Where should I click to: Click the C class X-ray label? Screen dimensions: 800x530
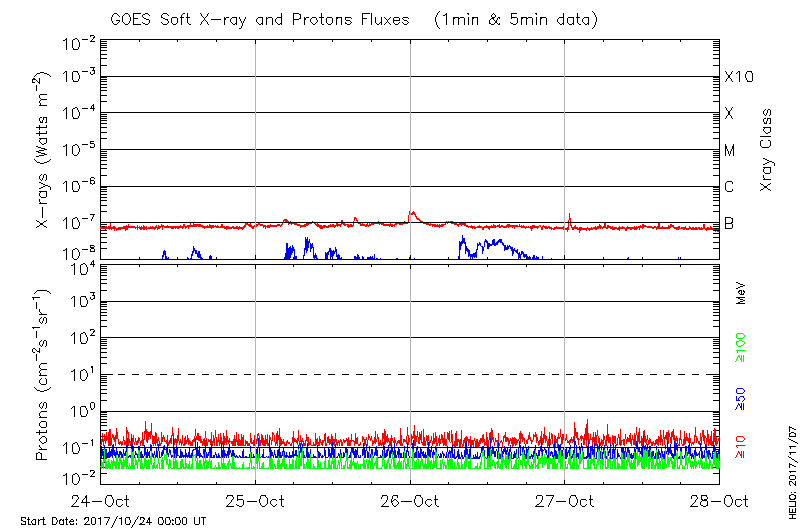click(x=730, y=187)
